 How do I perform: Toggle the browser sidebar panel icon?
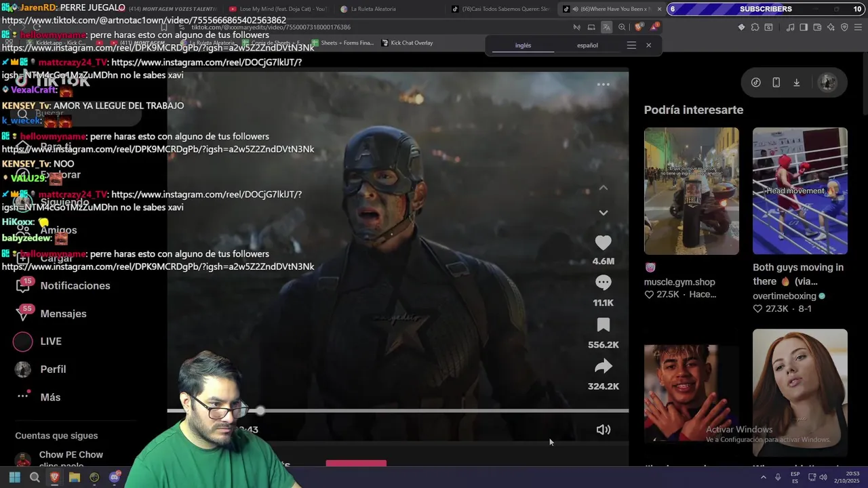point(804,27)
